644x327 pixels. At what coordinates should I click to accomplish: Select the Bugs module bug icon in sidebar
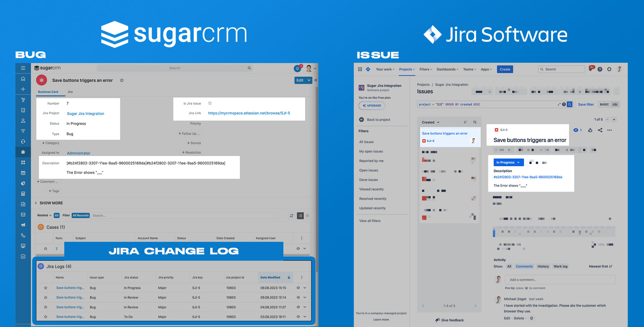[x=23, y=152]
